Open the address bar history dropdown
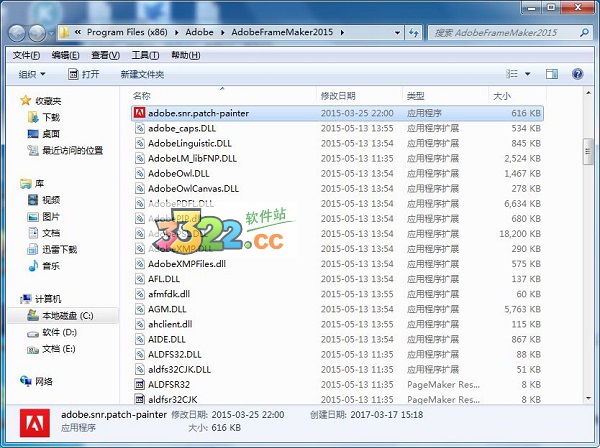 (x=397, y=33)
